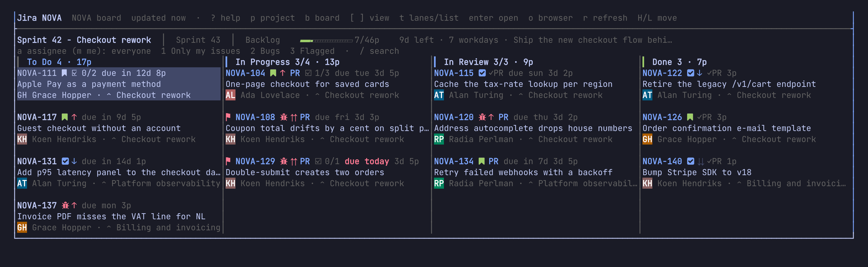Open the board picker in the header
Viewport: 868px width, 267px height.
click(x=322, y=18)
